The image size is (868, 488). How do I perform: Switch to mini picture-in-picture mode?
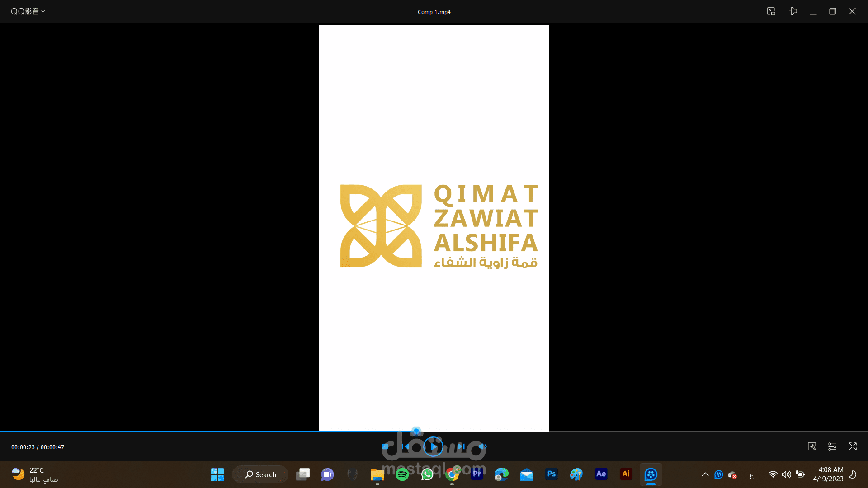pos(771,11)
